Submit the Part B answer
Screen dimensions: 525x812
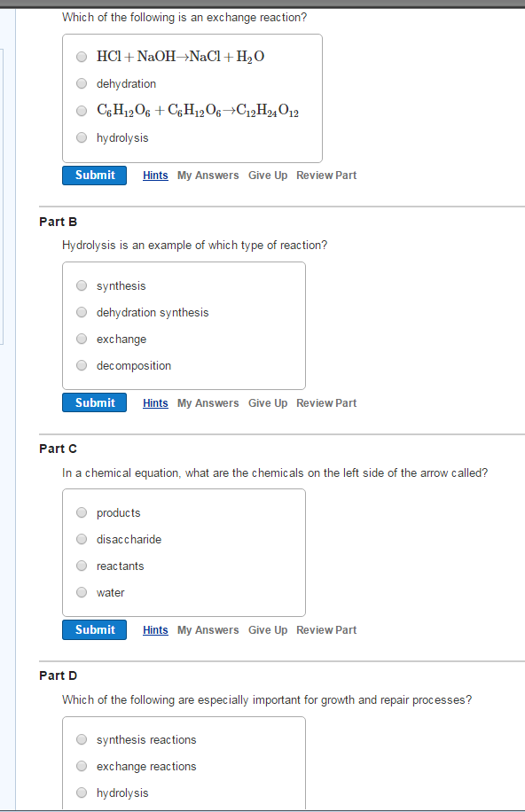point(94,402)
